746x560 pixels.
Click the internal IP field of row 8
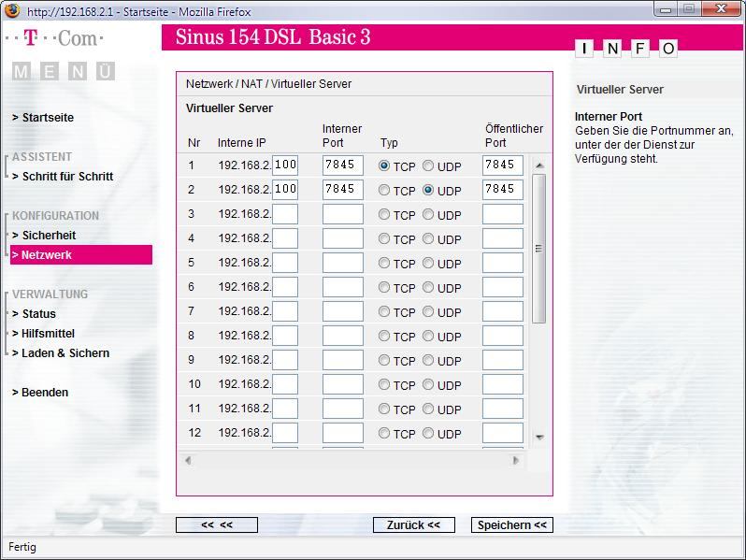click(285, 336)
